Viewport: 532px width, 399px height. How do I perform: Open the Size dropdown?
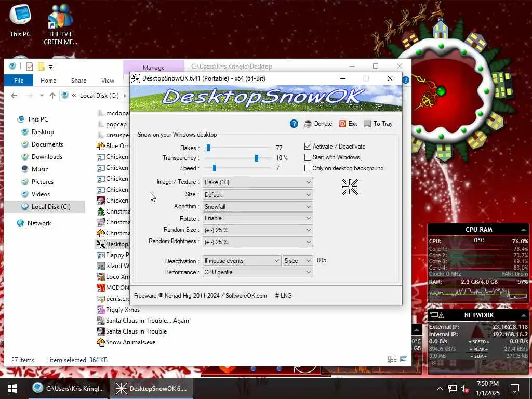point(258,195)
